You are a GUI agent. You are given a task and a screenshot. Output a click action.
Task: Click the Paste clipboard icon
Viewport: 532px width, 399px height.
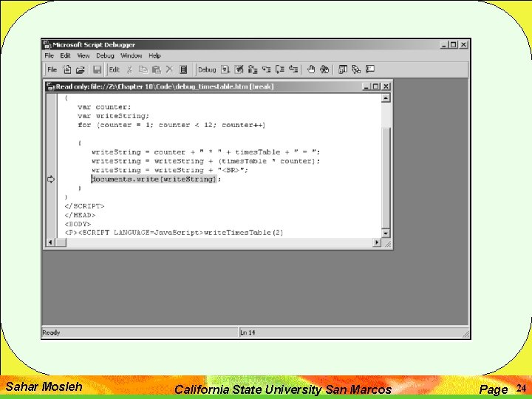click(x=157, y=69)
